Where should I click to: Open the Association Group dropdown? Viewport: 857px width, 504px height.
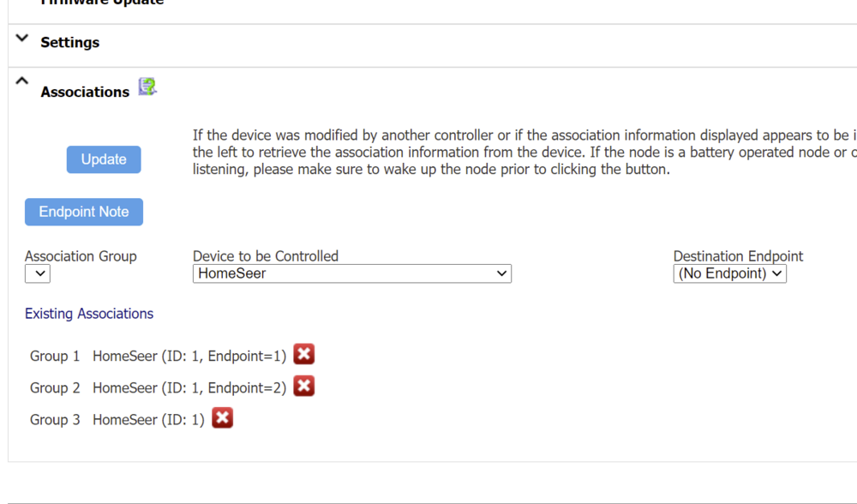click(x=38, y=273)
